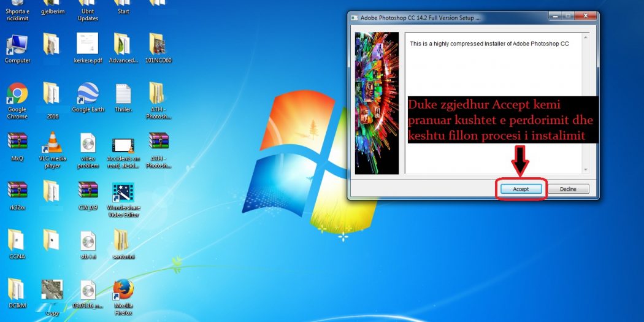Select the Copy image file icon
Image resolution: width=644 pixels, height=322 pixels.
coord(52,297)
